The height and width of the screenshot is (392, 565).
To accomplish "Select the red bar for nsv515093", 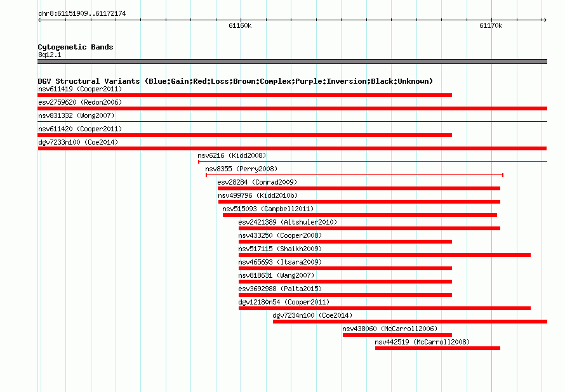I will (360, 215).
